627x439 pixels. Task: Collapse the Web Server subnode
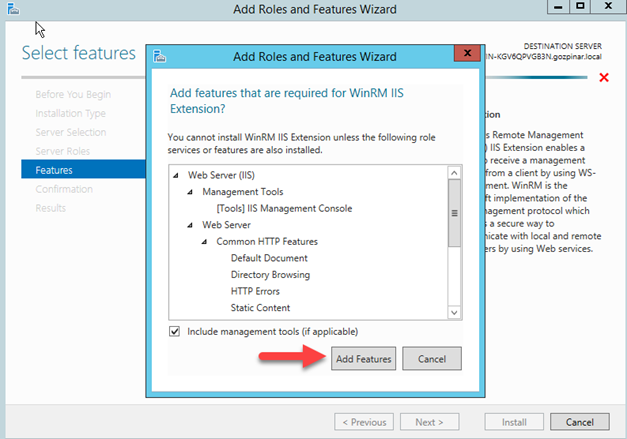point(190,225)
